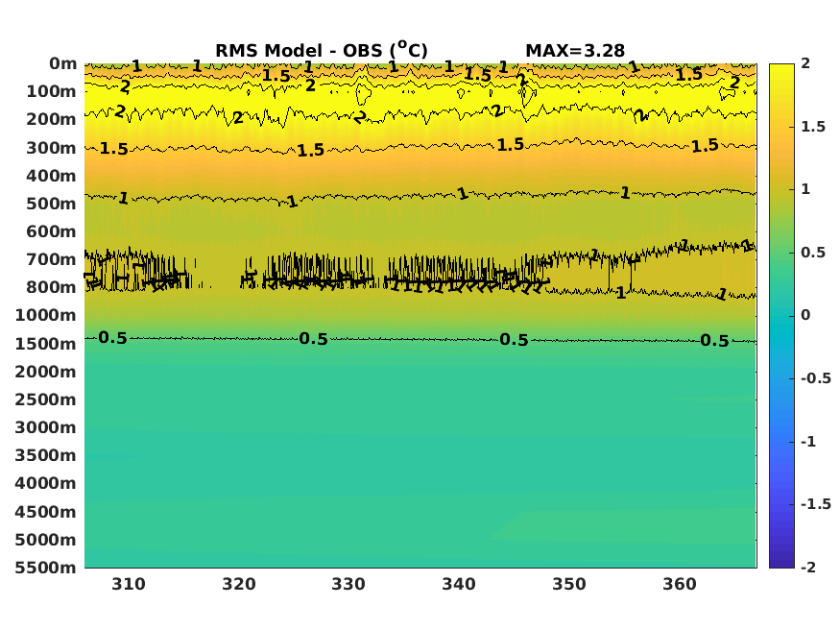Click the colorbar tick label "-0.5"
The width and height of the screenshot is (840, 630).
pos(816,378)
